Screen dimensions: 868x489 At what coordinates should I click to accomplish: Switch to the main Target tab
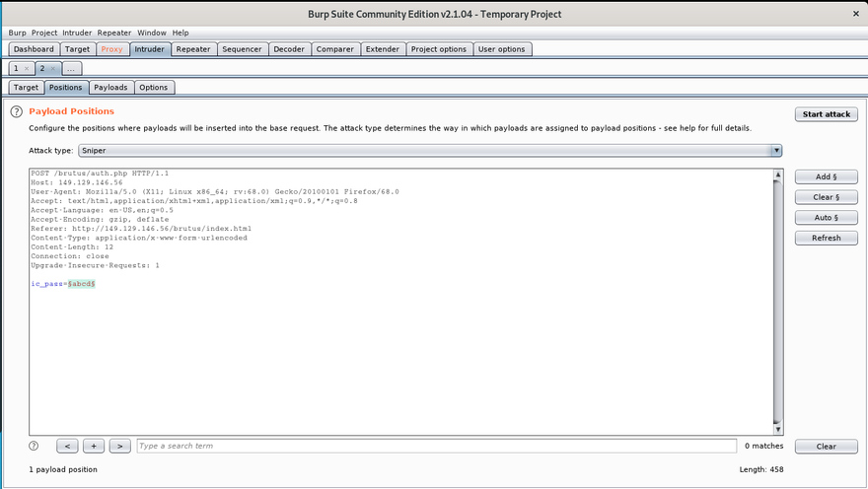coord(78,49)
